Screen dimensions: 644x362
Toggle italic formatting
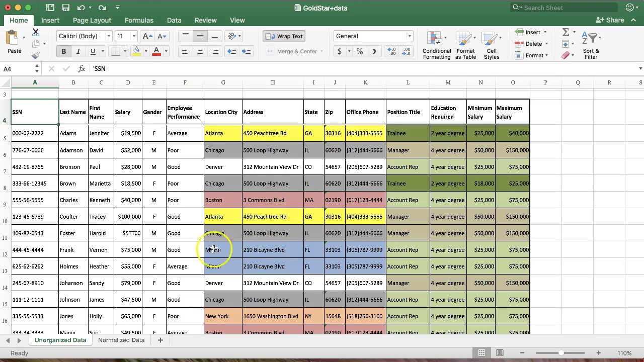[x=78, y=51]
